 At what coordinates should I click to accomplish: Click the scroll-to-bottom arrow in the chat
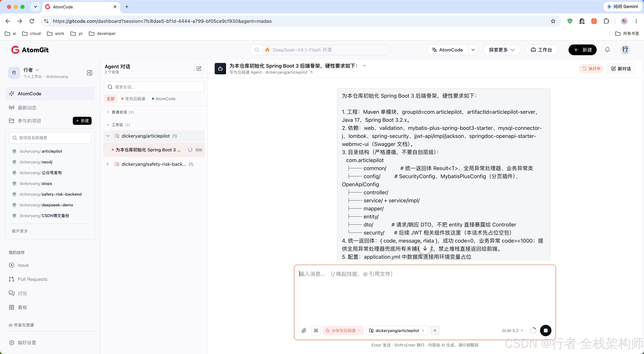(425, 248)
